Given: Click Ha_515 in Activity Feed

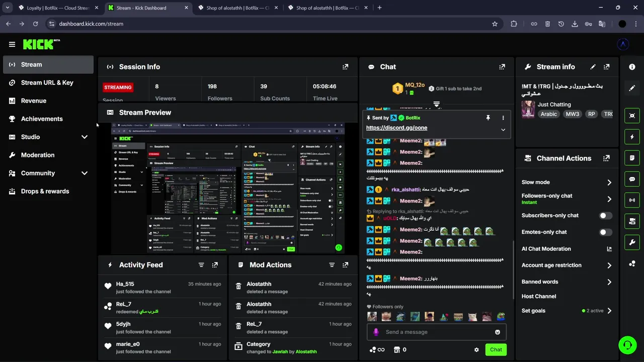Looking at the screenshot, I should click(125, 284).
